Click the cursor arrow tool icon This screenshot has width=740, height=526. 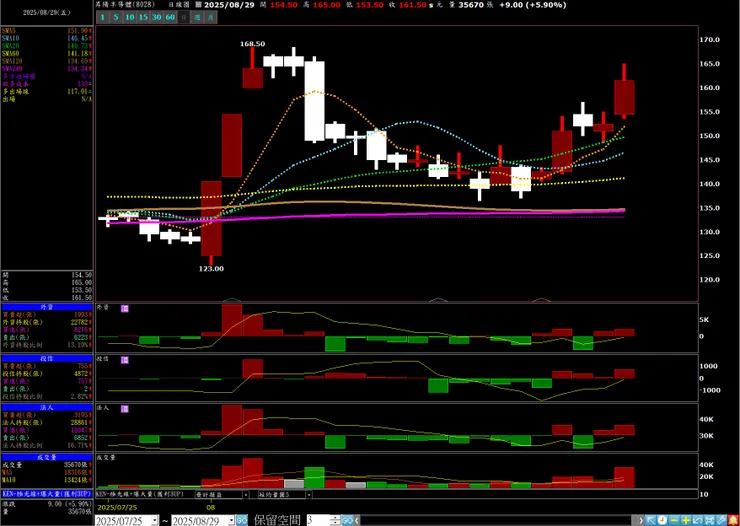click(650, 520)
